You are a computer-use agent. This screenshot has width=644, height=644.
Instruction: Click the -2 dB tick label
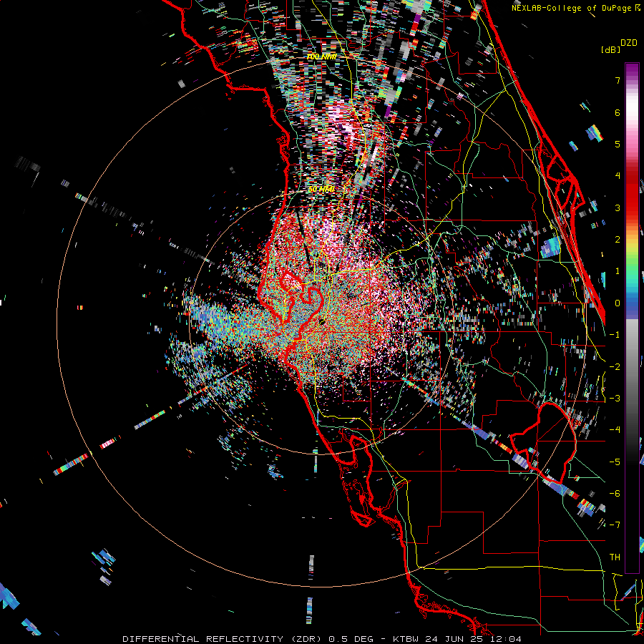click(x=615, y=367)
